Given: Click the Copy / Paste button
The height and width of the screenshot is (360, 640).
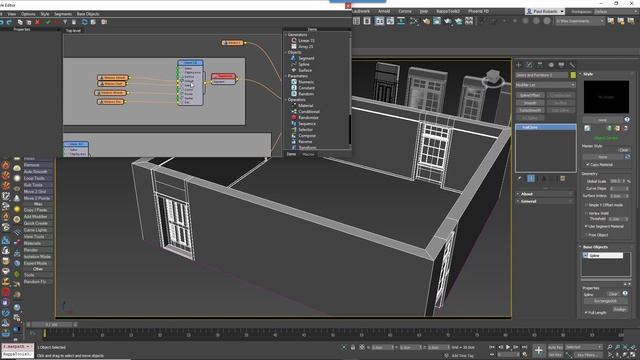Looking at the screenshot, I should click(x=38, y=210).
